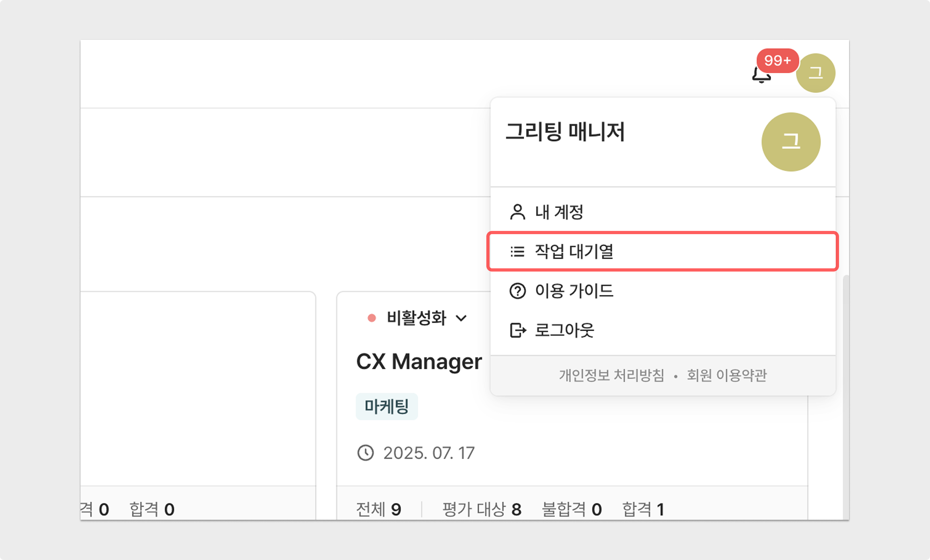Viewport: 930px width, 560px height.
Task: Choose 로그아웃 to sign out
Action: [564, 330]
